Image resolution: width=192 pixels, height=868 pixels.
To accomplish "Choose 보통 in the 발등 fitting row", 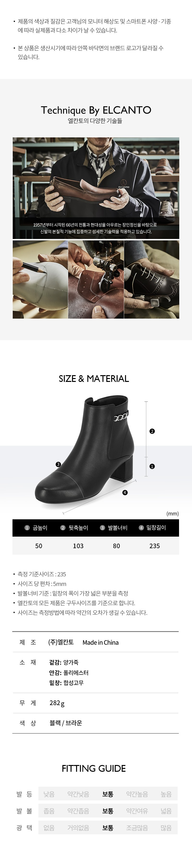I will click(108, 794).
